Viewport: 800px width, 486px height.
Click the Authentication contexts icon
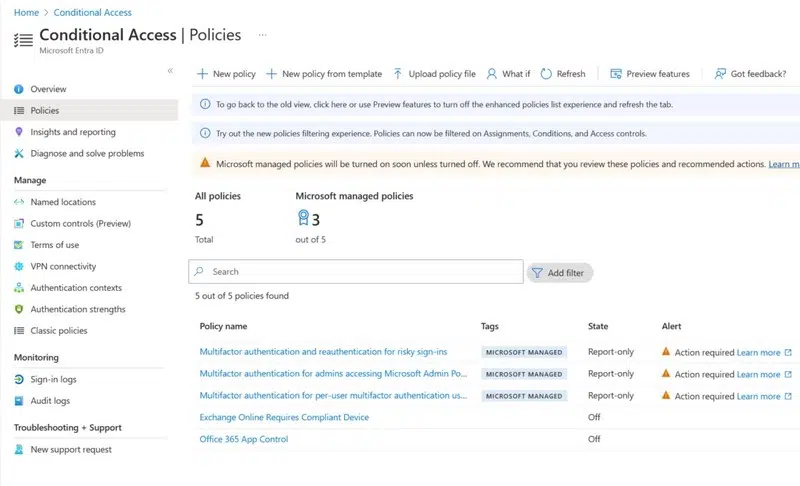click(x=19, y=288)
